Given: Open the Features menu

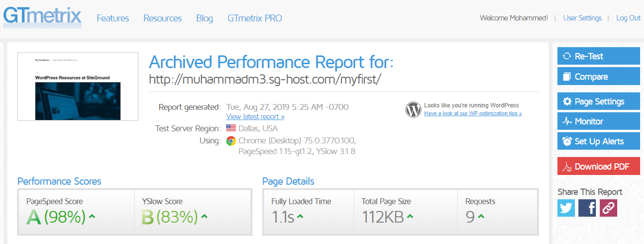Looking at the screenshot, I should click(113, 18).
